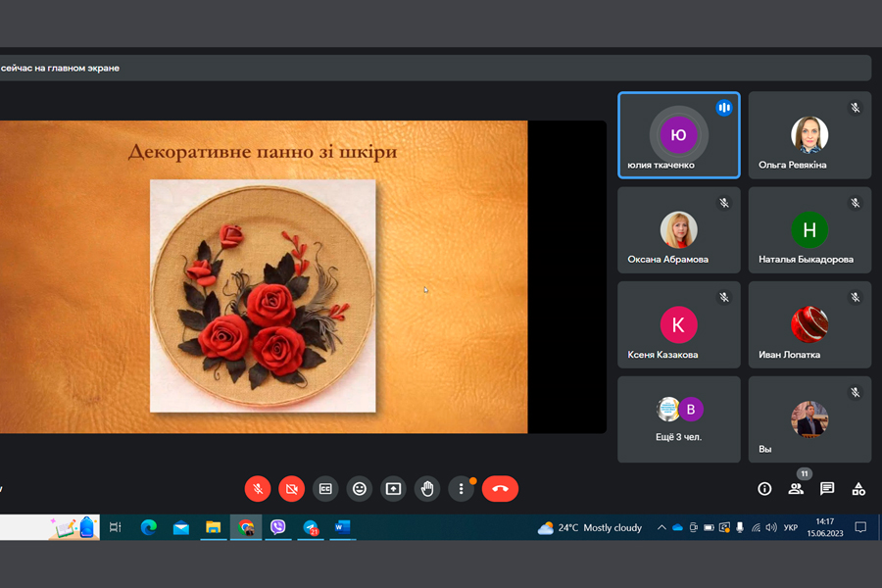
Task: Click the Ещё 3 чел. tile
Action: click(678, 418)
